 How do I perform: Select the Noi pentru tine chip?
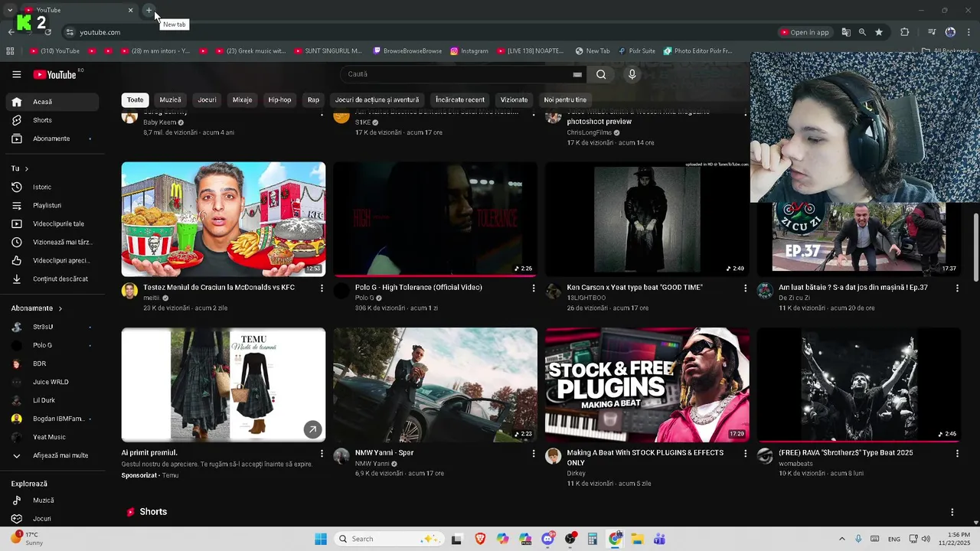(x=565, y=99)
